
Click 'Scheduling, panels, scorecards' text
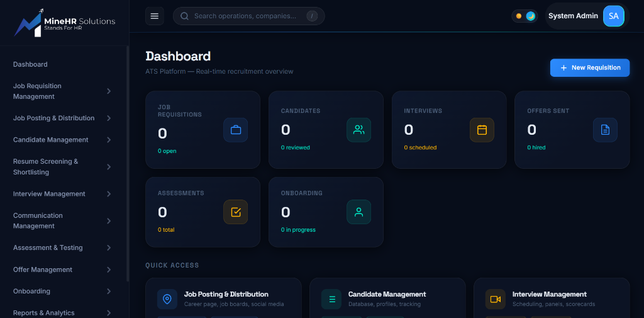coord(553,304)
